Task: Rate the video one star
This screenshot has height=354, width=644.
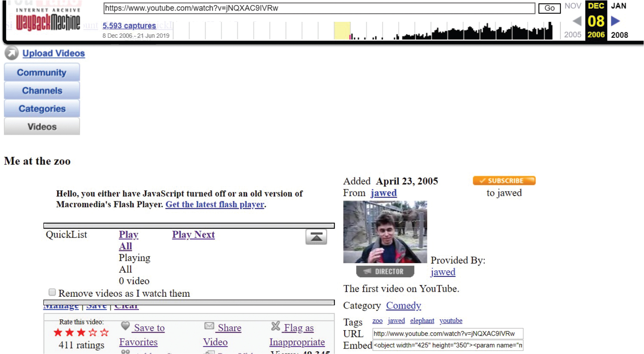Action: click(58, 332)
